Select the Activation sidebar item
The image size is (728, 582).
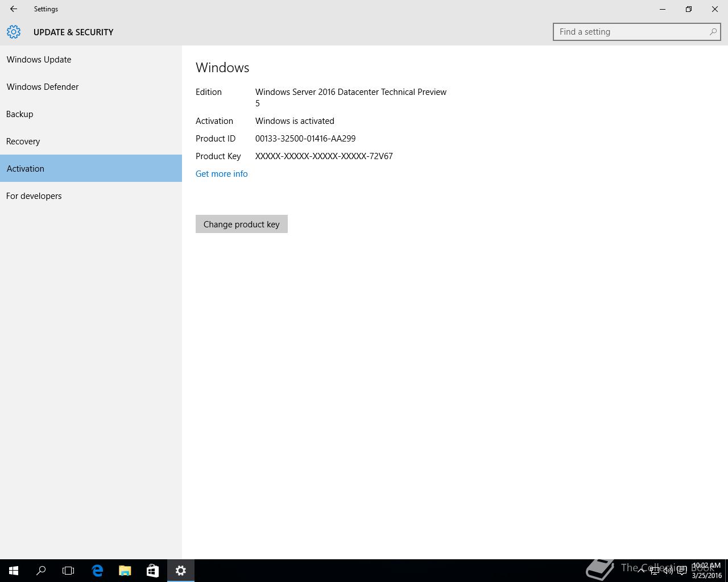[91, 168]
